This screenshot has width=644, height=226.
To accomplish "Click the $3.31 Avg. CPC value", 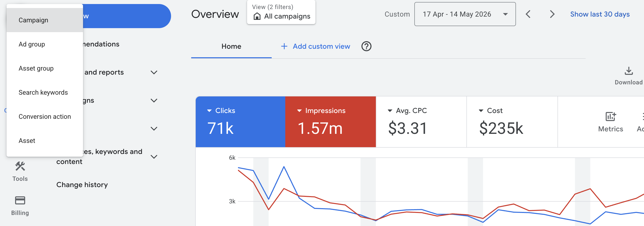I will [408, 128].
